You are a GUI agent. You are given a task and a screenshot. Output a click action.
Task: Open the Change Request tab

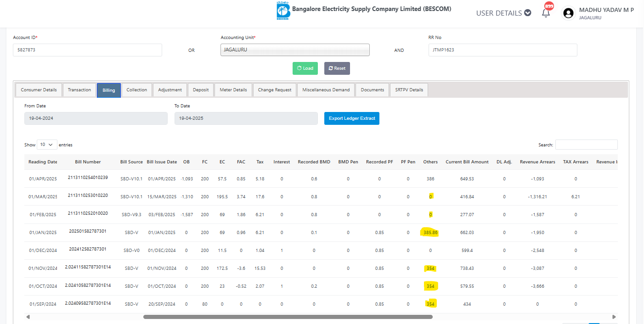[x=275, y=90]
